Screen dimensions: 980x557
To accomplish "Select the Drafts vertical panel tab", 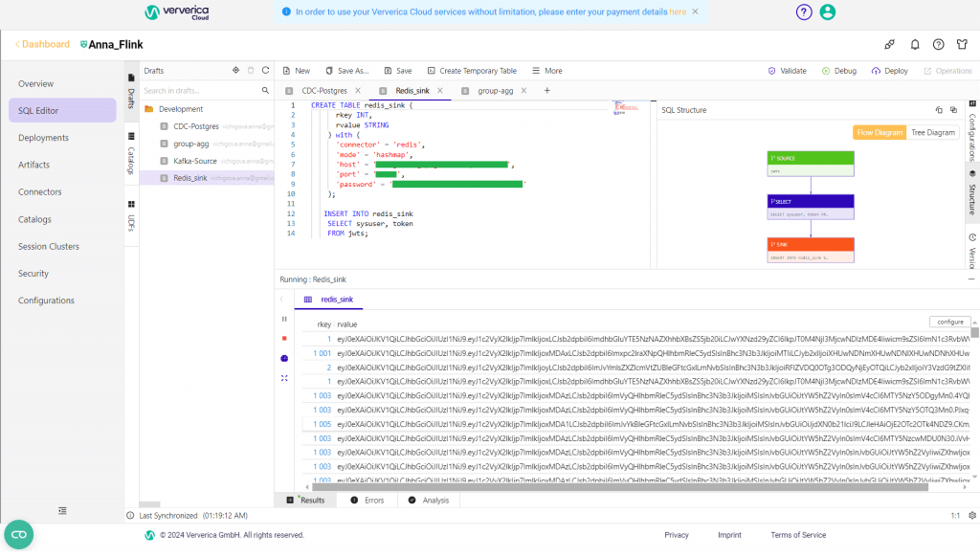I will [x=131, y=91].
